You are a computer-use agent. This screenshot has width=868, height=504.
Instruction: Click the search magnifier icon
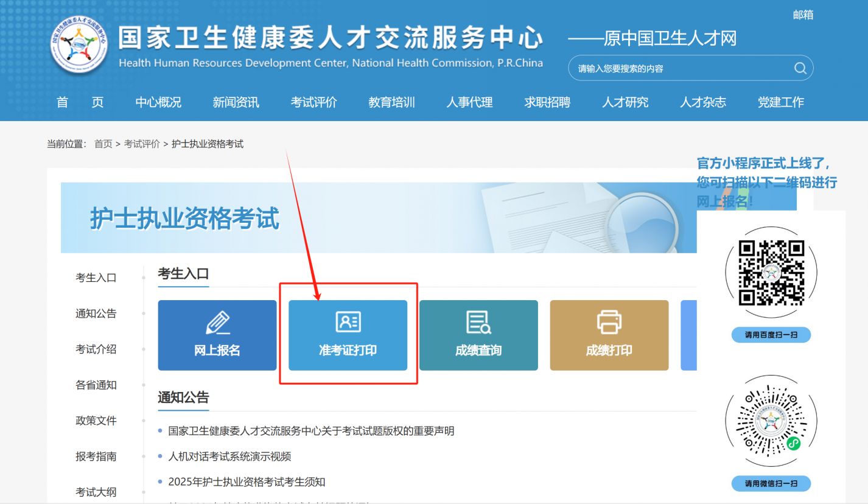tap(800, 68)
